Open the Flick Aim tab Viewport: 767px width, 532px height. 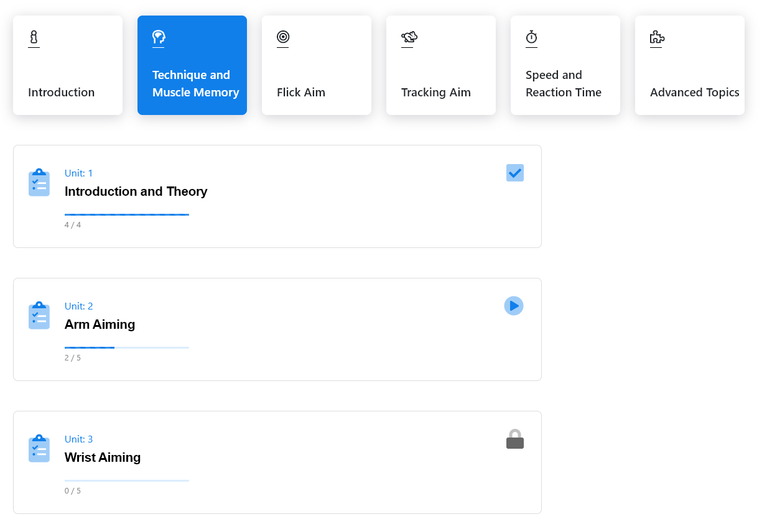pyautogui.click(x=316, y=65)
